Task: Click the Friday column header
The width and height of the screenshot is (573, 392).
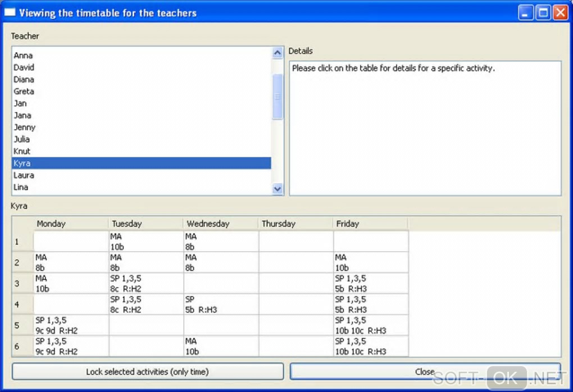Action: pos(371,224)
